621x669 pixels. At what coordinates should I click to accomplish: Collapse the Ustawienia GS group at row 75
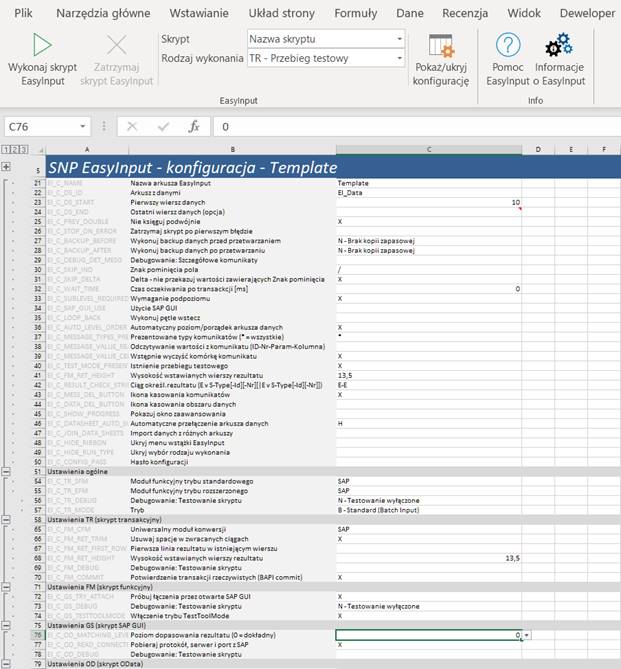pos(6,625)
